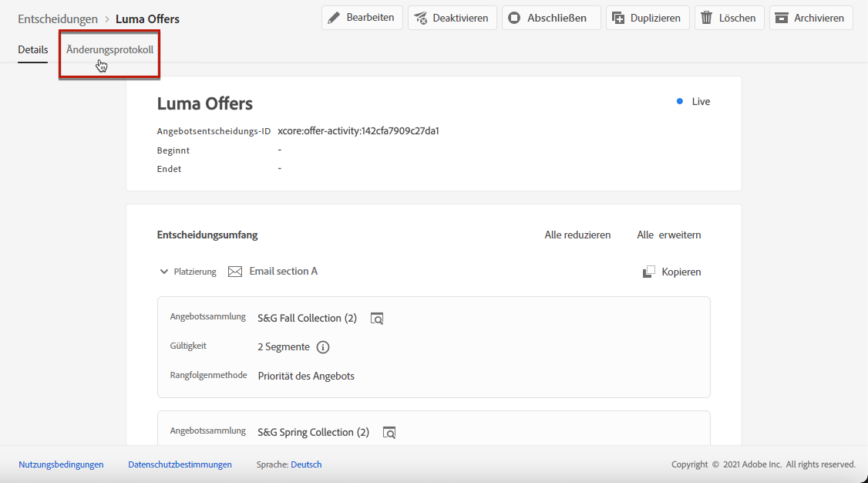The image size is (868, 483).
Task: Show info for 2 Segmente
Action: pyautogui.click(x=323, y=347)
